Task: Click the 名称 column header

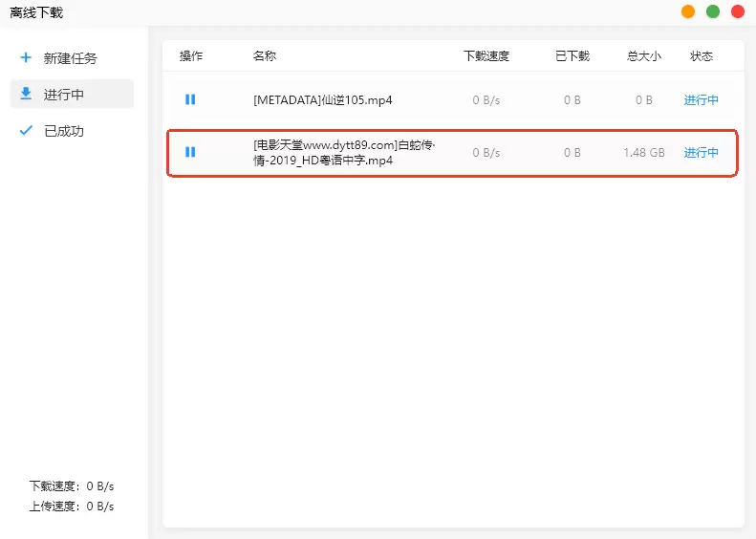Action: click(265, 56)
